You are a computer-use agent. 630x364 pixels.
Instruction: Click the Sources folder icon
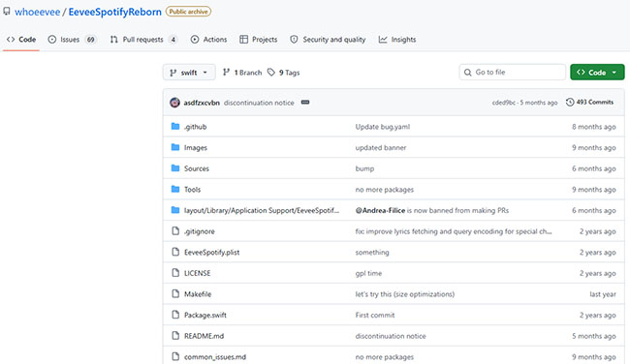[175, 168]
